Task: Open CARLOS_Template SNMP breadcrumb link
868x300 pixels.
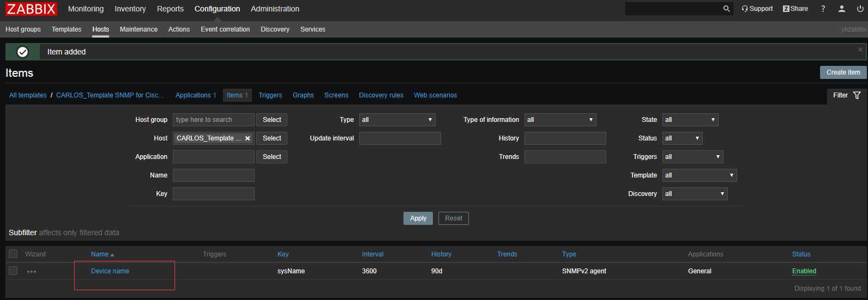Action: pos(110,95)
